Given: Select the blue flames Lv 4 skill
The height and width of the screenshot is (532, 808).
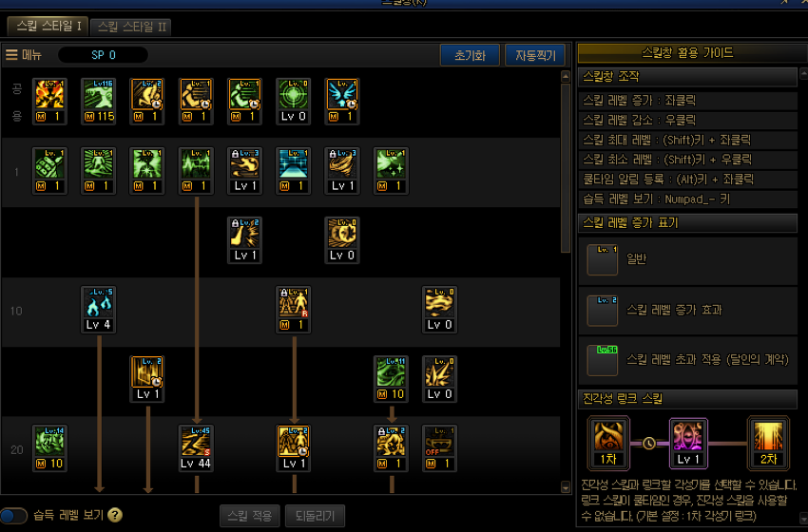Looking at the screenshot, I should 98,310.
